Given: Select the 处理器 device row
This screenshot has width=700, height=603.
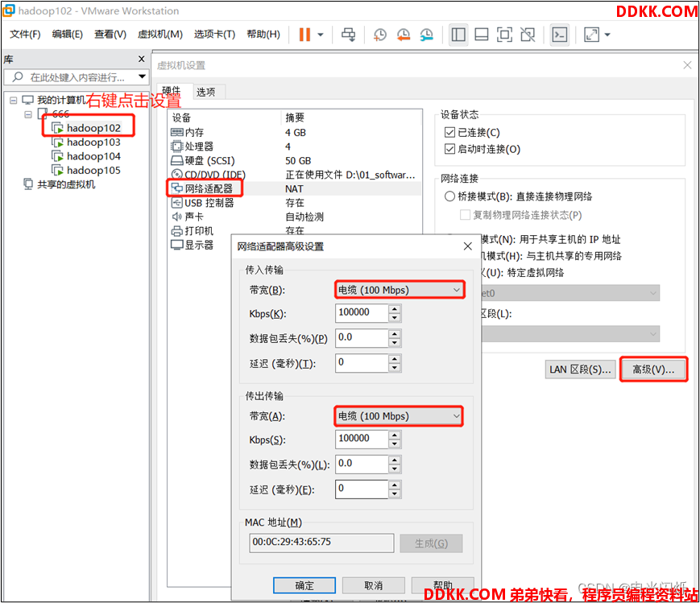Looking at the screenshot, I should [x=295, y=147].
